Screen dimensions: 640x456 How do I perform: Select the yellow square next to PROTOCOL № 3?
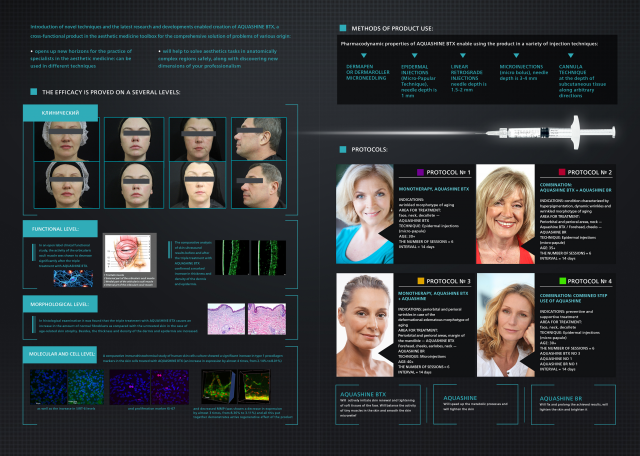[x=421, y=281]
